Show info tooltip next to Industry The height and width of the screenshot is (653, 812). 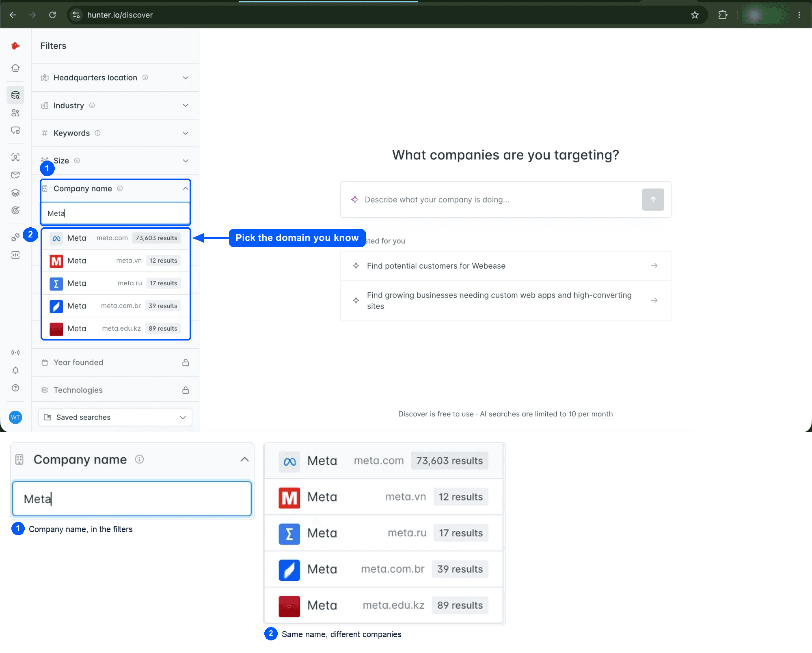pyautogui.click(x=92, y=106)
